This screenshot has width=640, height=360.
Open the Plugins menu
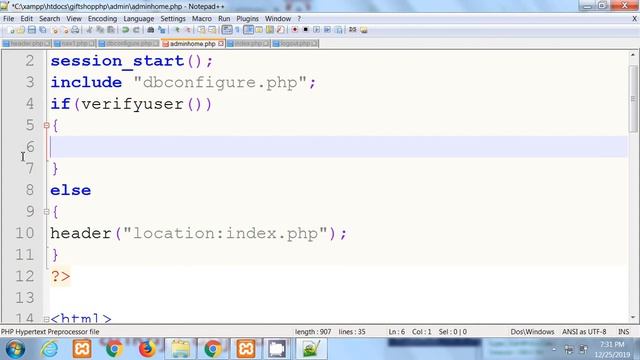[x=247, y=19]
